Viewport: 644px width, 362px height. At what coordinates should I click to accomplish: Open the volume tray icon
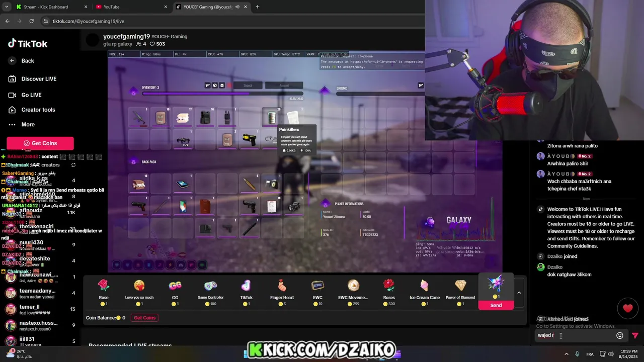pyautogui.click(x=611, y=354)
